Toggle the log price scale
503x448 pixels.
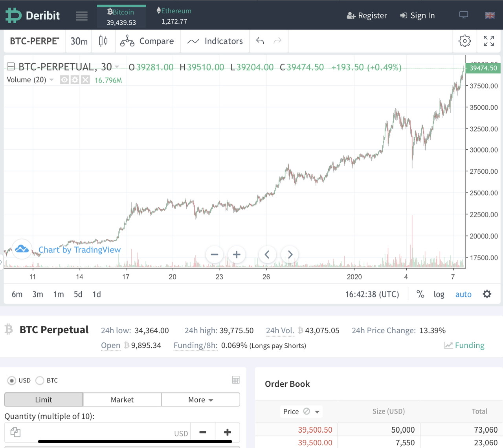439,294
